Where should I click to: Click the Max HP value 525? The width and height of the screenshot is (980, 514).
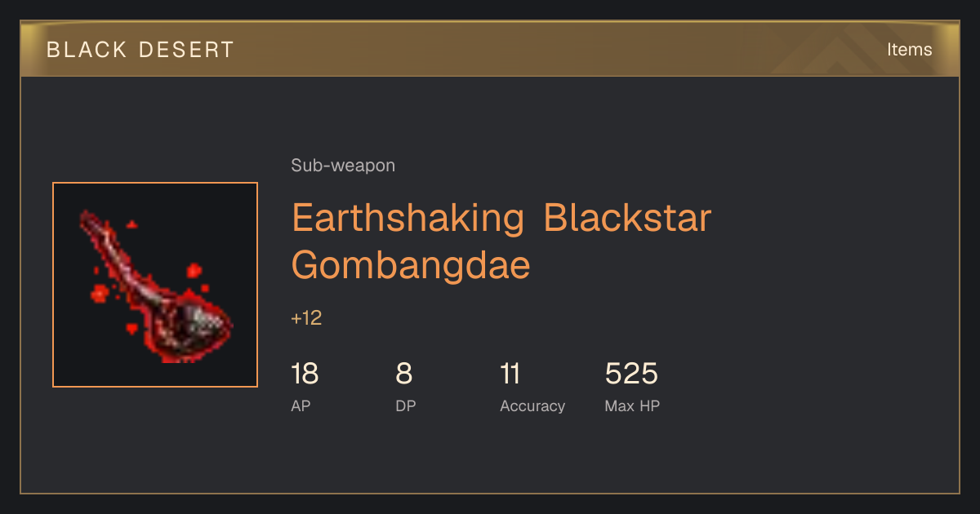(x=631, y=374)
